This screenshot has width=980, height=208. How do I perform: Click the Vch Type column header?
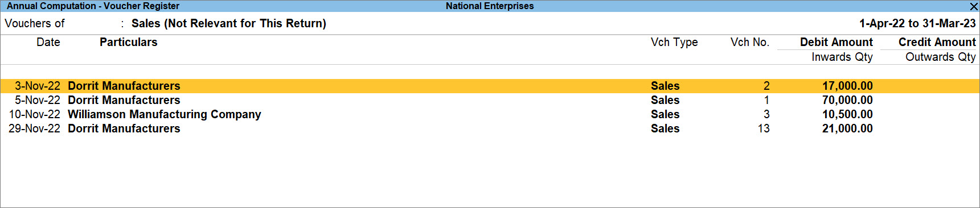coord(674,42)
